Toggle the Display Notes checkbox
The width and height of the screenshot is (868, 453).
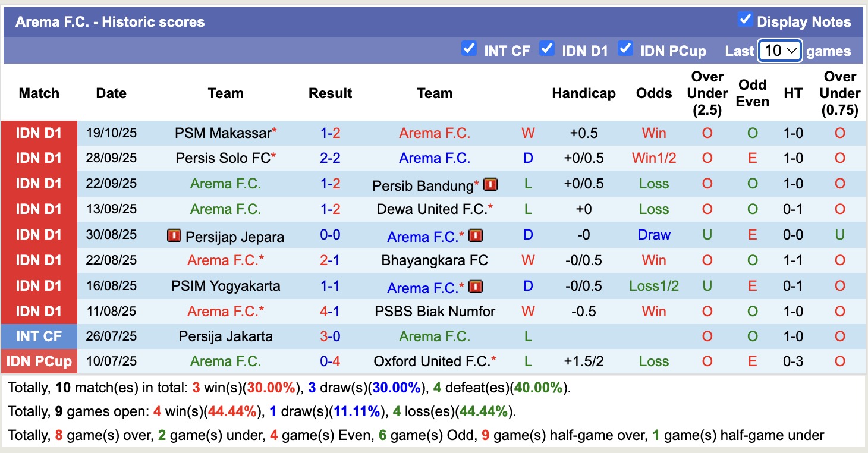[x=745, y=19]
